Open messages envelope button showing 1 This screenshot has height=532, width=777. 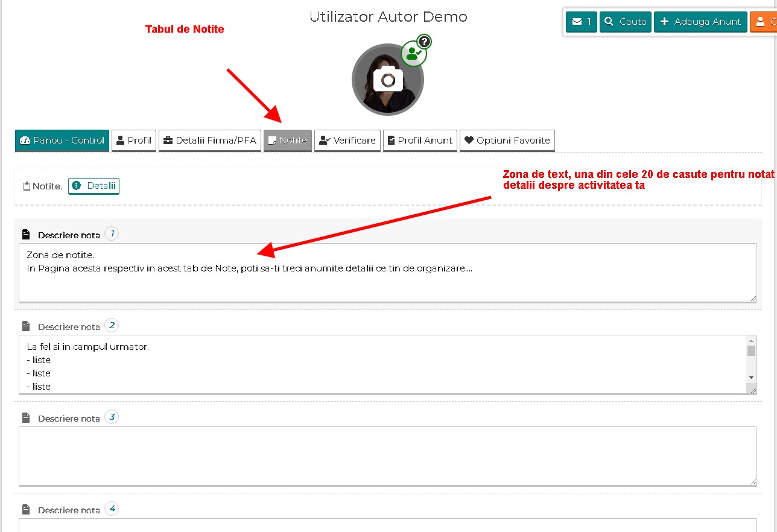tap(581, 22)
